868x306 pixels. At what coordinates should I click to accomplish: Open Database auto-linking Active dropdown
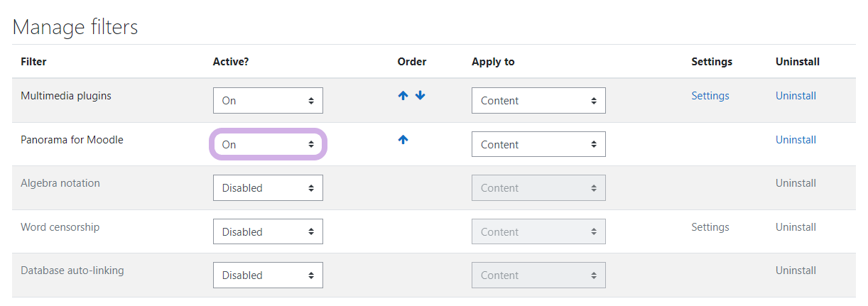[268, 275]
